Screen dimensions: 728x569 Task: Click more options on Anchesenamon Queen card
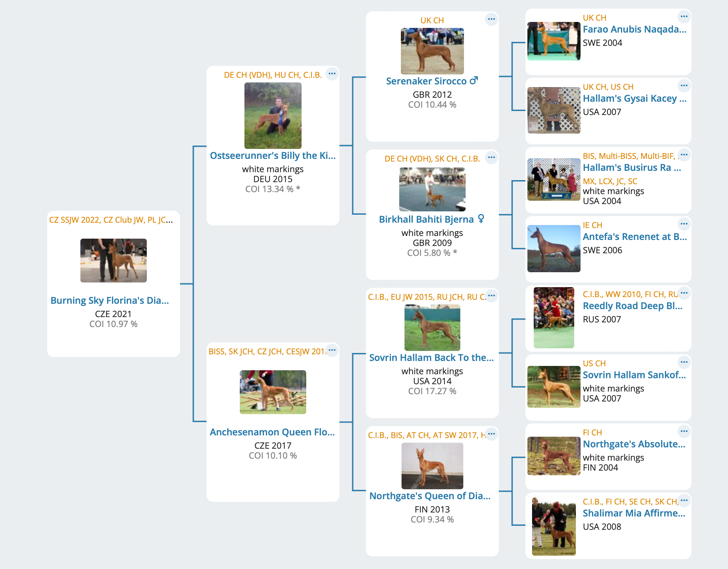(x=332, y=350)
